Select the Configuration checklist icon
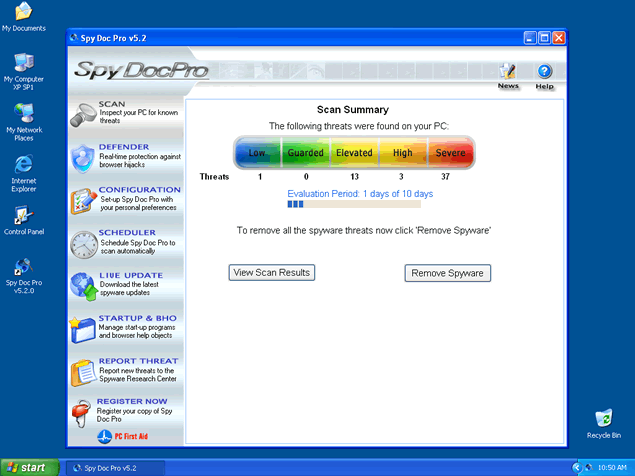Image resolution: width=635 pixels, height=476 pixels. tap(83, 200)
